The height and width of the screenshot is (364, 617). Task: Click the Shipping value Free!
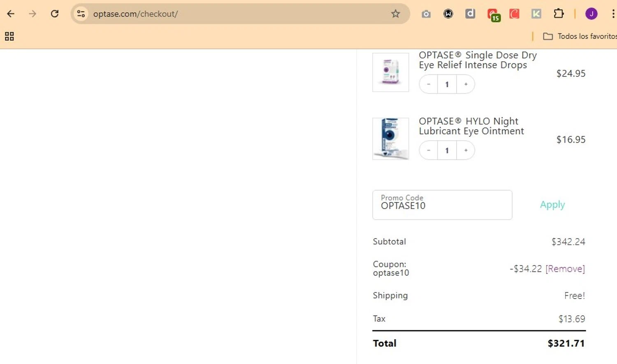575,296
